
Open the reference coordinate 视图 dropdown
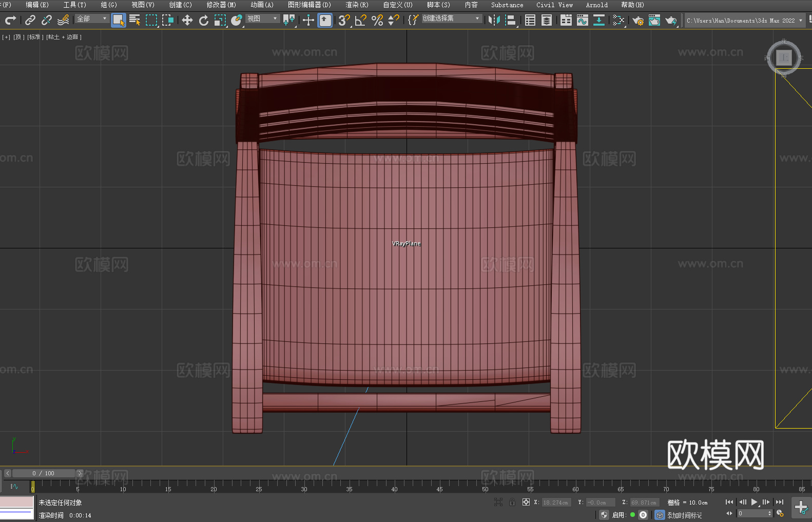[262, 18]
